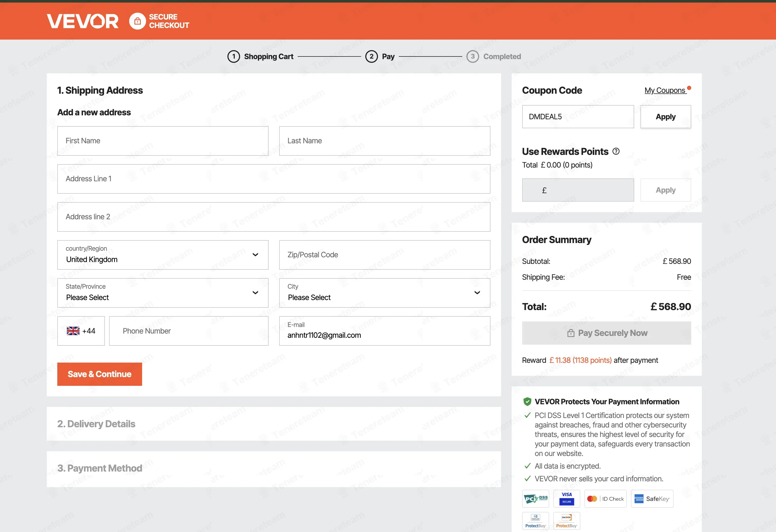Click the American Express SafeKey badge
The image size is (776, 532).
click(x=652, y=499)
